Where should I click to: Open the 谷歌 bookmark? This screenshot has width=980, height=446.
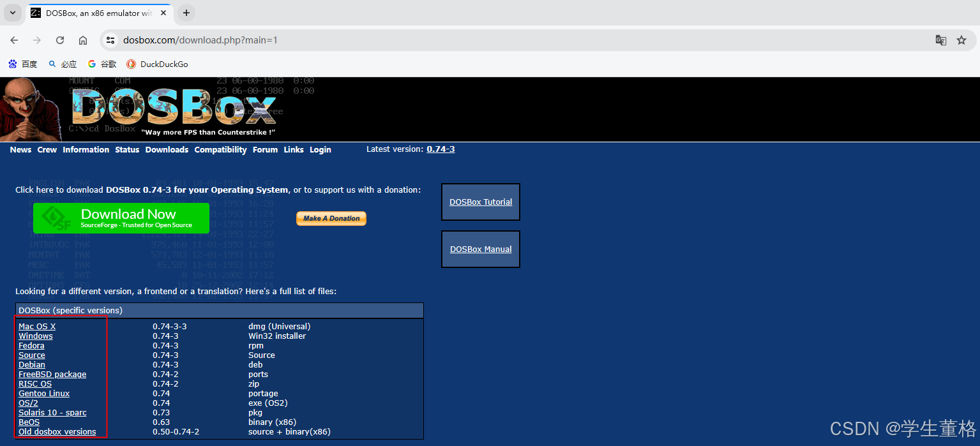click(102, 64)
